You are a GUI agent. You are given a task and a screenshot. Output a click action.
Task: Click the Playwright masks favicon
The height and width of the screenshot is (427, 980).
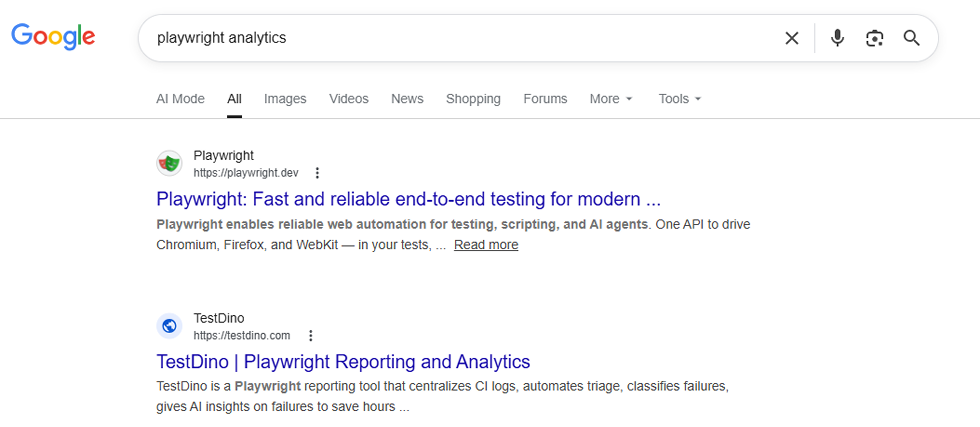point(169,163)
